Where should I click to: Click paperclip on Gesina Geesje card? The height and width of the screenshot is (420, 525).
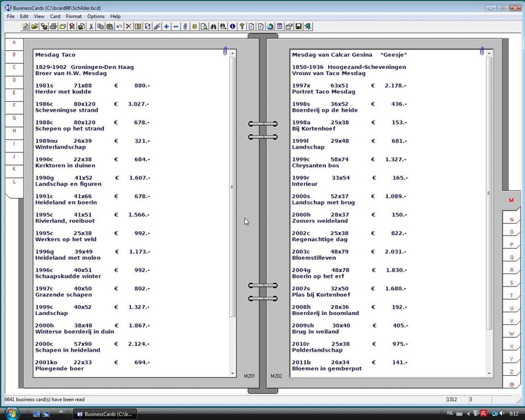(482, 51)
